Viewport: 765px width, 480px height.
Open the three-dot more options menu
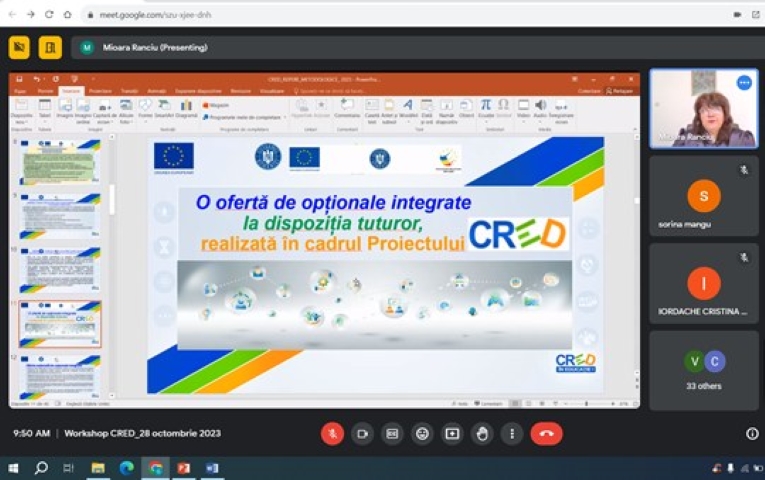click(x=512, y=433)
